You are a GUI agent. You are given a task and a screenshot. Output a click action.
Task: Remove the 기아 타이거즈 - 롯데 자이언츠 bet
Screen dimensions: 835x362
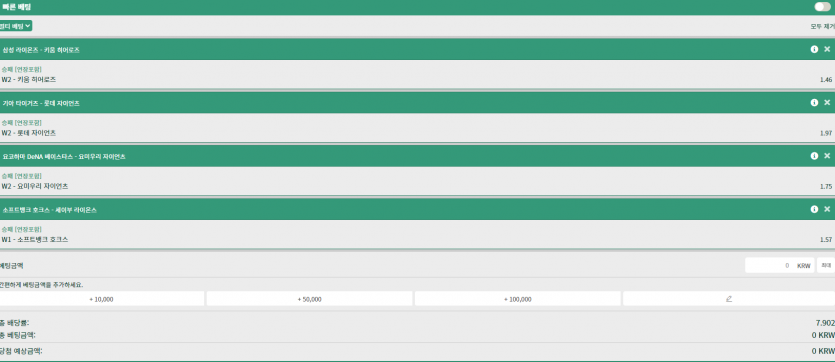point(827,102)
